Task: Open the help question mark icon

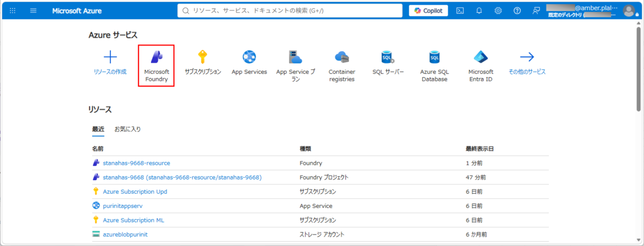Action: coord(517,11)
